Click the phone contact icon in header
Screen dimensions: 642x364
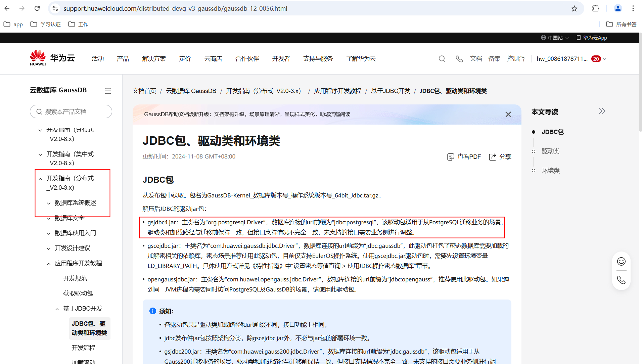pos(459,59)
